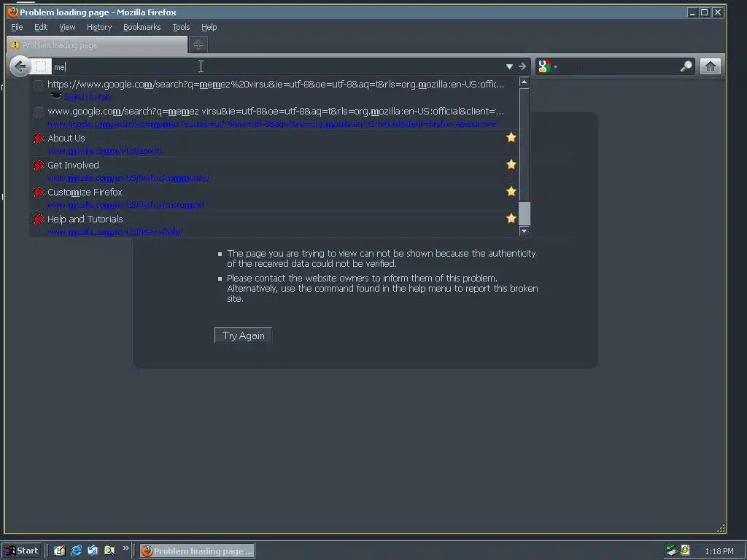Click the yellow system tray icon beside clock
The height and width of the screenshot is (560, 747).
pos(685,550)
